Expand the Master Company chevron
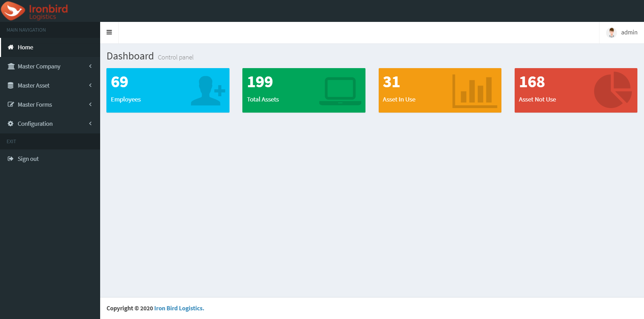Screen dimensions: 644x319 (x=90, y=66)
